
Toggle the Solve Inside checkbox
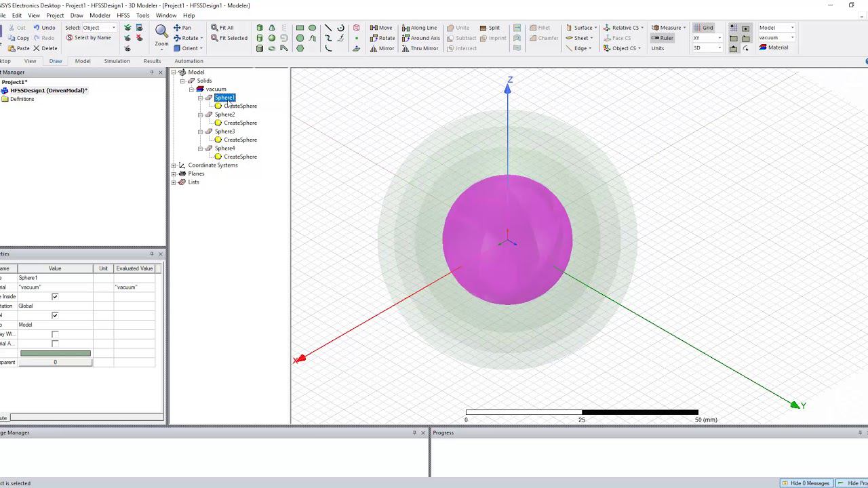point(55,297)
